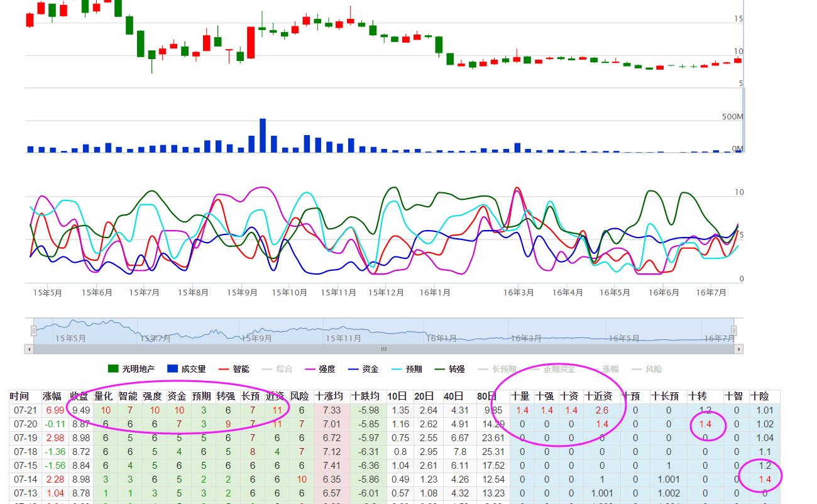Hide the red 智能 line via legend

point(234,369)
